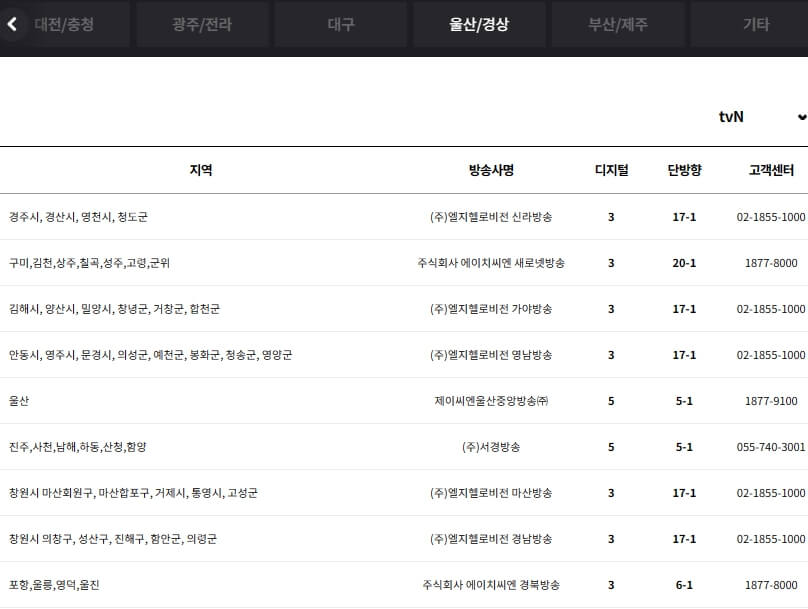Select the 안동시, 영주시, 문경시 region row
The image size is (808, 609).
point(404,355)
